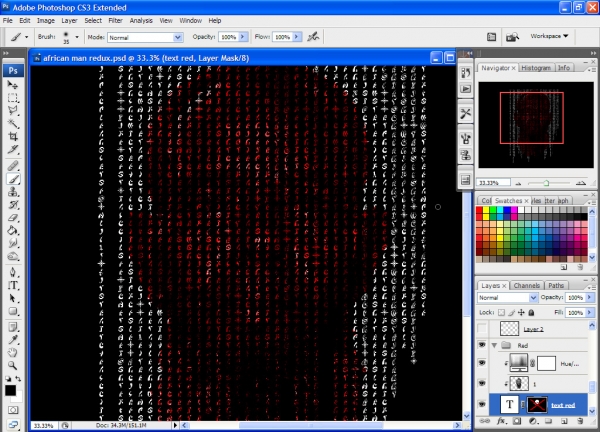This screenshot has height=432, width=600.
Task: Create new adjustment layer icon
Action: click(x=533, y=421)
